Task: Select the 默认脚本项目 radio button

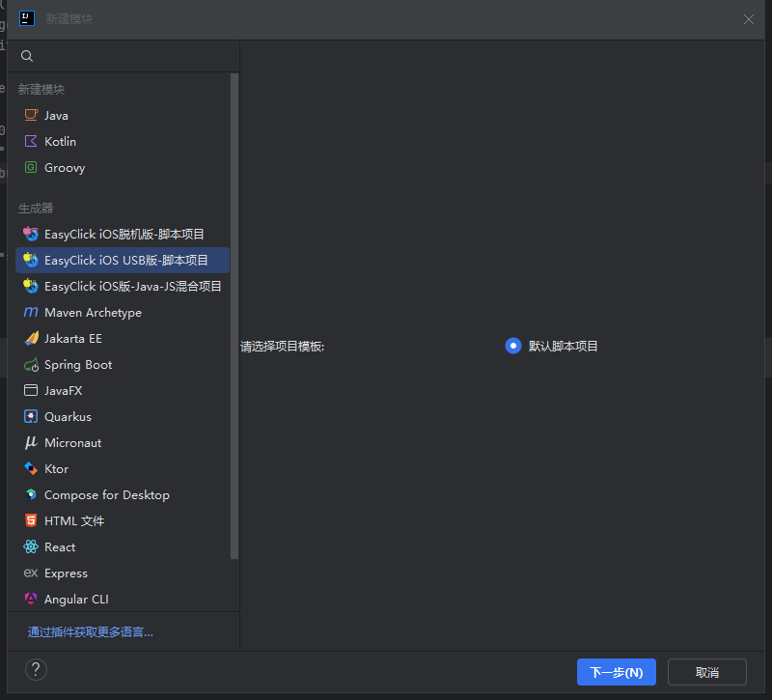Action: pyautogui.click(x=513, y=346)
